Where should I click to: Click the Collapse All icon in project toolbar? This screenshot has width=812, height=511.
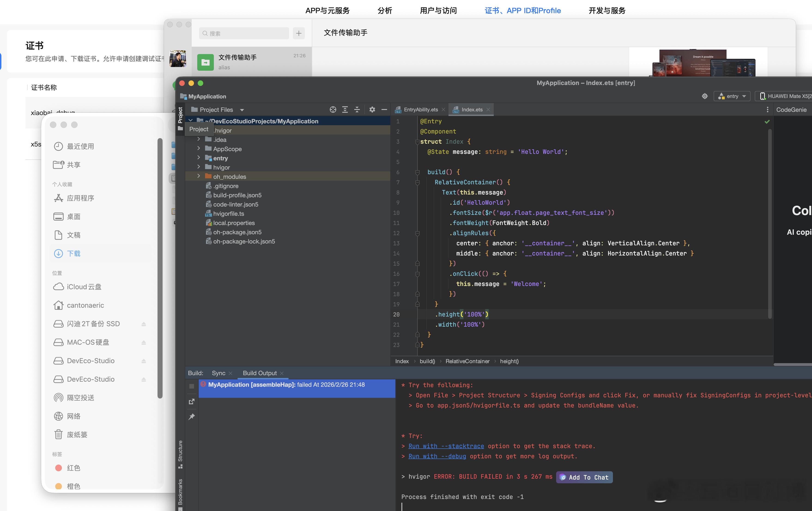tap(357, 110)
